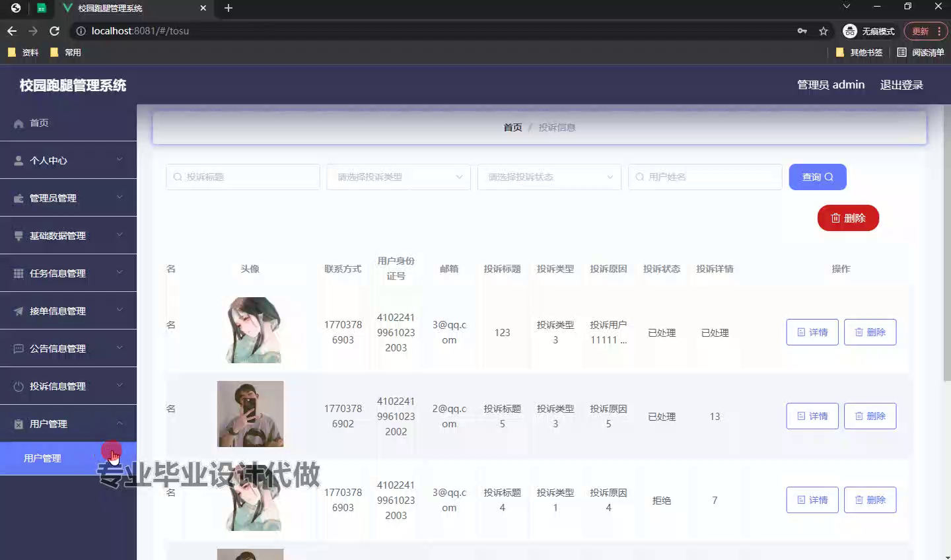Click the icon beside the 用户管理 parent menu
This screenshot has width=951, height=560.
coord(18,424)
